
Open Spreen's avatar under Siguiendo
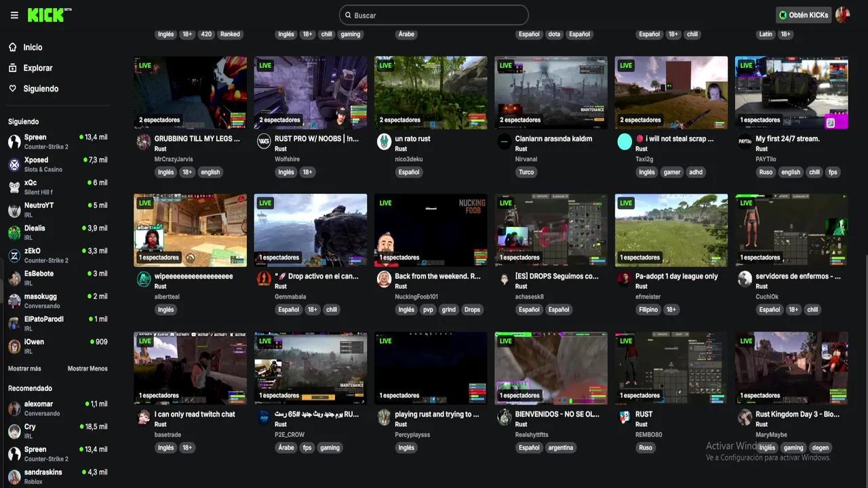(x=14, y=142)
